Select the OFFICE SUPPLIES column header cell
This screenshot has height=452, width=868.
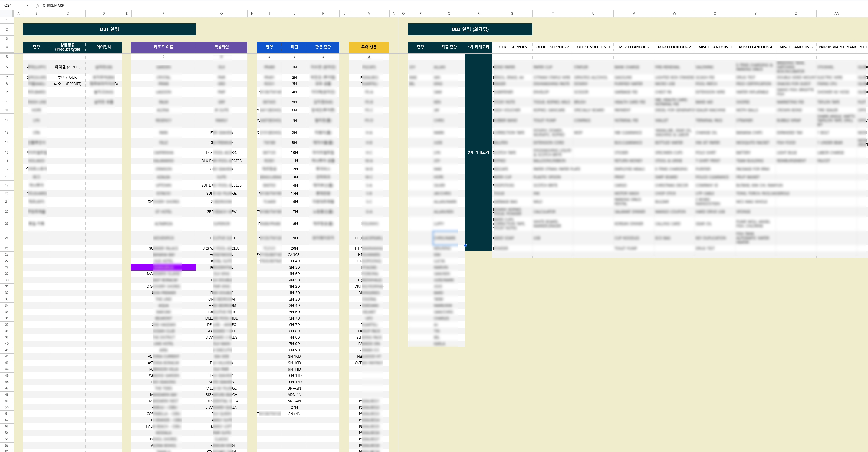coord(512,47)
